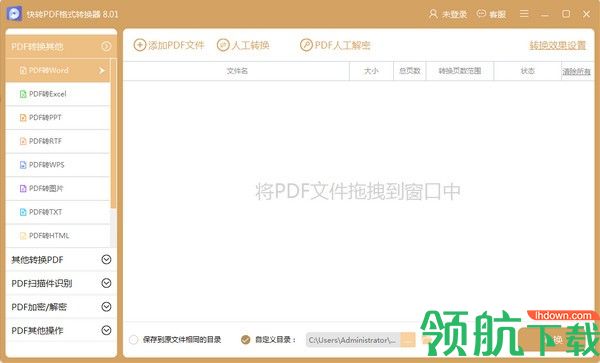
Task: Click the PDF转Word file icon
Action: pyautogui.click(x=23, y=70)
